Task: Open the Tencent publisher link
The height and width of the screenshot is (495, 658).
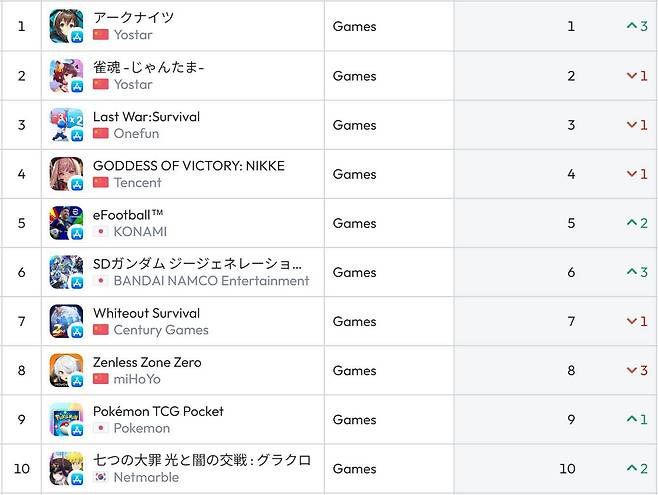Action: tap(137, 183)
